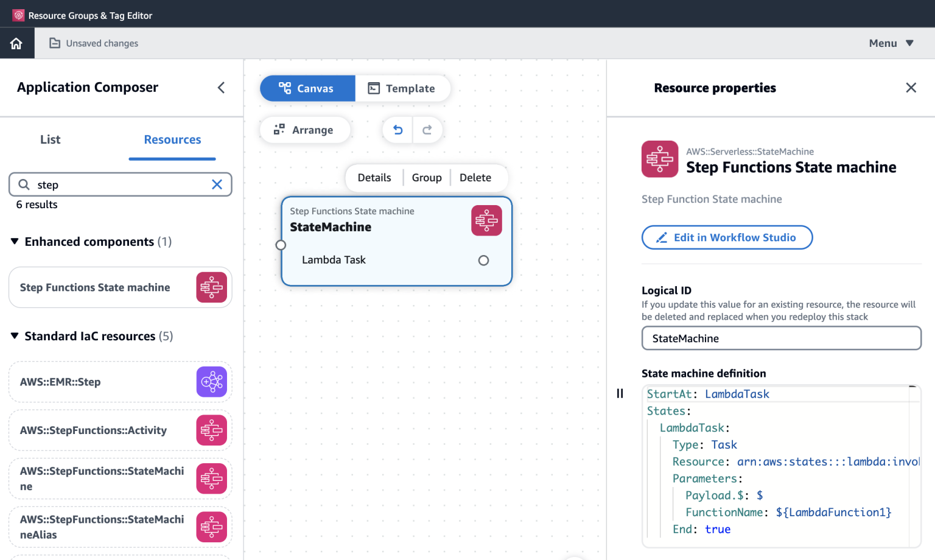
Task: Open the List tab
Action: 50,139
